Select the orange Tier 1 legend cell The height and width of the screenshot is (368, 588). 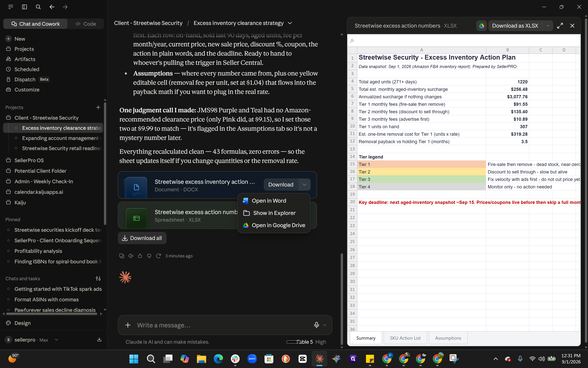pyautogui.click(x=421, y=164)
